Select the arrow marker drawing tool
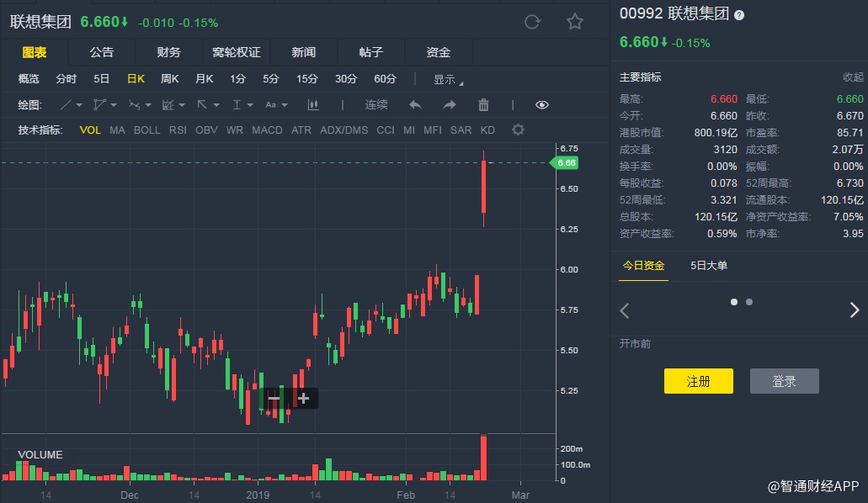 [x=202, y=104]
